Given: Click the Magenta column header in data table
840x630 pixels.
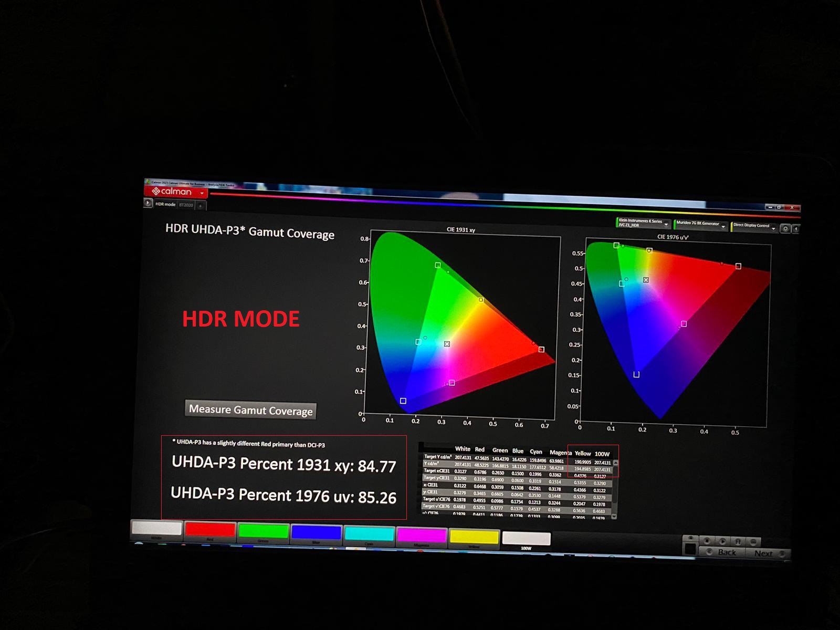Looking at the screenshot, I should 560,452.
